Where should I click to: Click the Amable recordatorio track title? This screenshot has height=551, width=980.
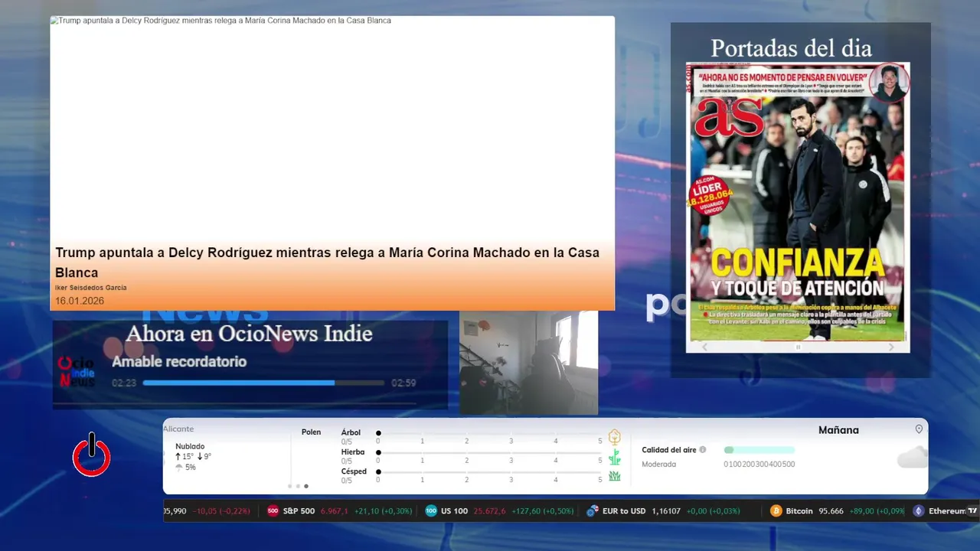(179, 361)
